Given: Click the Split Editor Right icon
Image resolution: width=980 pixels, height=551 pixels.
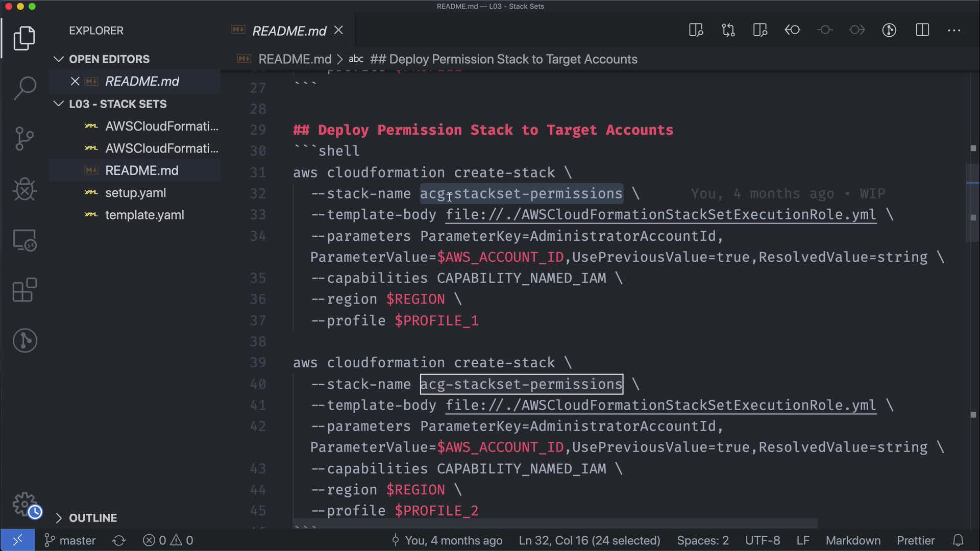Looking at the screenshot, I should point(922,30).
